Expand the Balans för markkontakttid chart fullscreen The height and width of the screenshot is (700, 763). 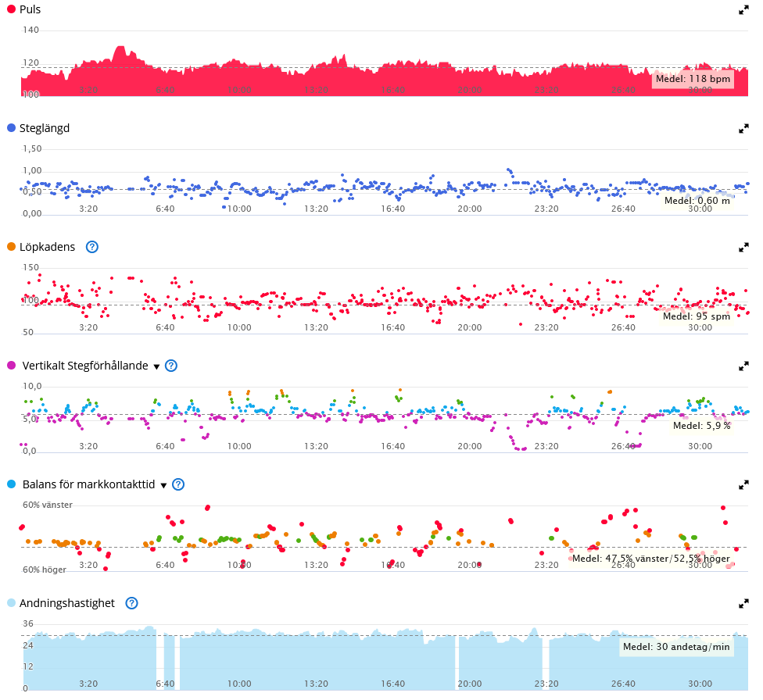pos(743,484)
